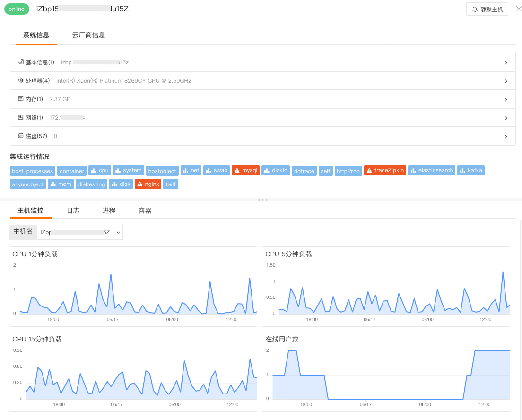Open the 进程 tab
The height and width of the screenshot is (420, 522).
[109, 210]
